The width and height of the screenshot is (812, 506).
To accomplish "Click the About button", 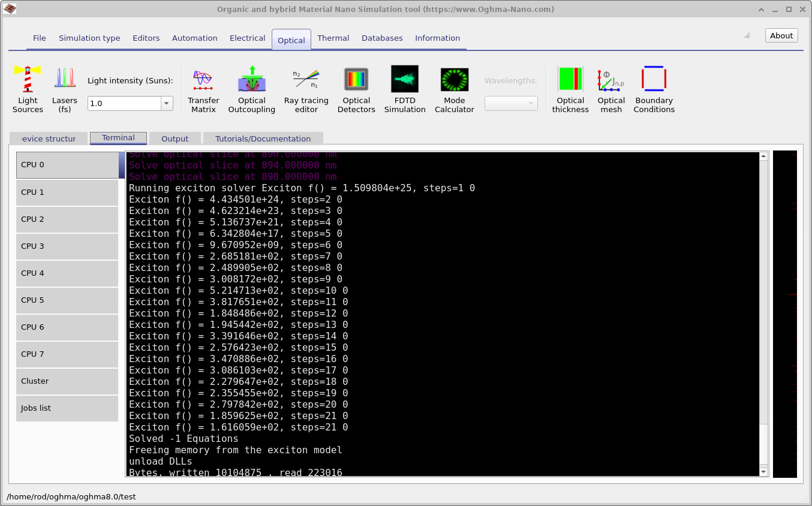I will [x=781, y=35].
